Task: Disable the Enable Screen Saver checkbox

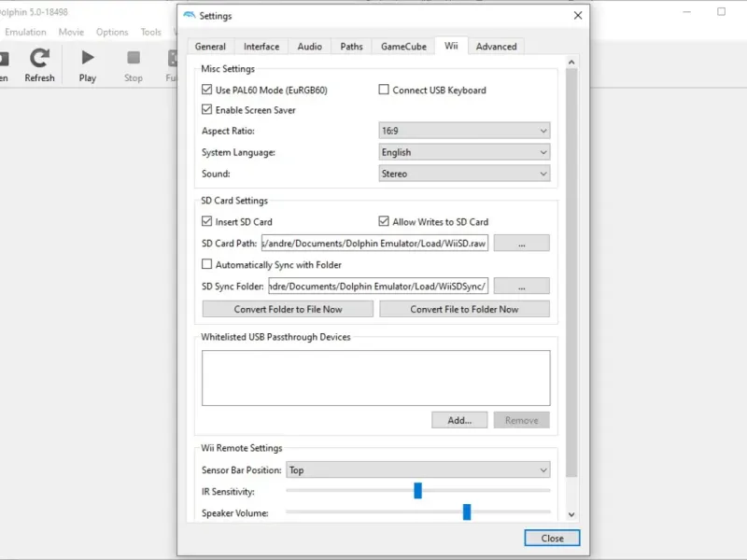Action: pos(206,109)
